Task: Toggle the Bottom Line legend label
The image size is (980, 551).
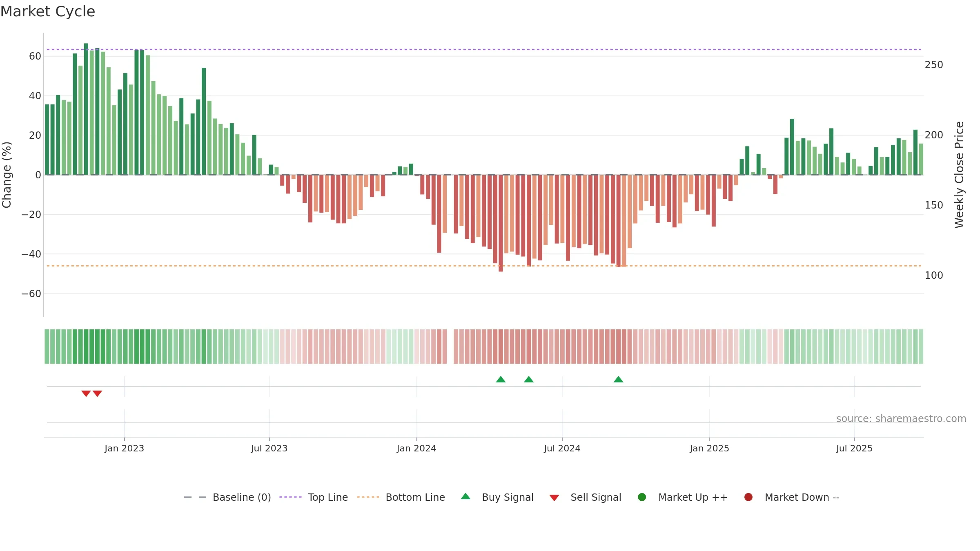Action: [x=415, y=497]
